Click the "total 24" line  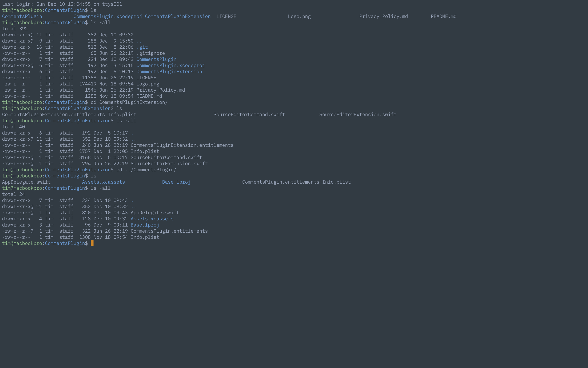pos(13,194)
